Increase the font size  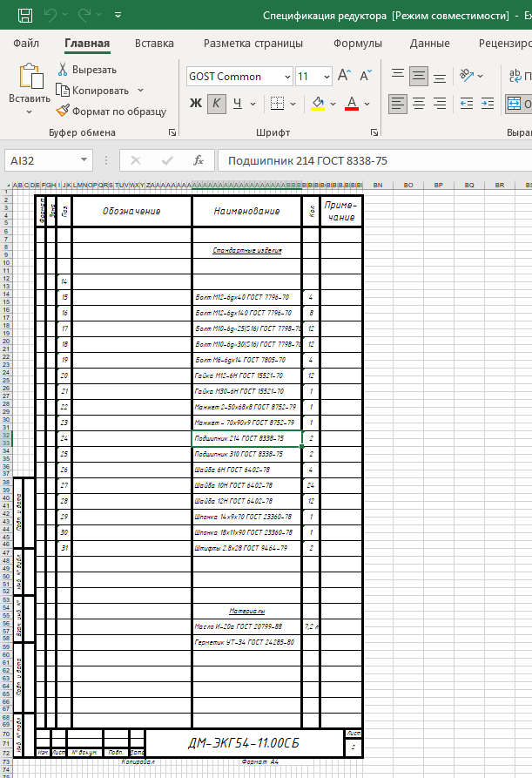point(344,76)
